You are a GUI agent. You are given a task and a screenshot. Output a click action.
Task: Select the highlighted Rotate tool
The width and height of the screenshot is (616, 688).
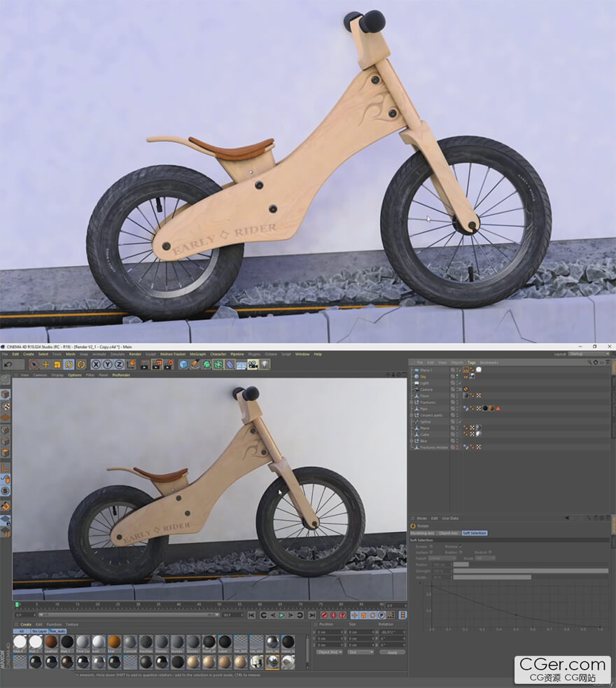click(x=69, y=365)
